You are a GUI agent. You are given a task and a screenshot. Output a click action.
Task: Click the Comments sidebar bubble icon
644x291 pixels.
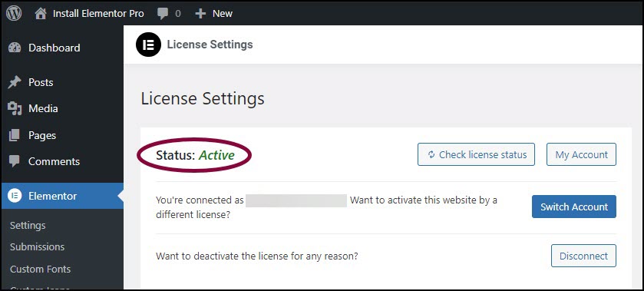click(15, 161)
